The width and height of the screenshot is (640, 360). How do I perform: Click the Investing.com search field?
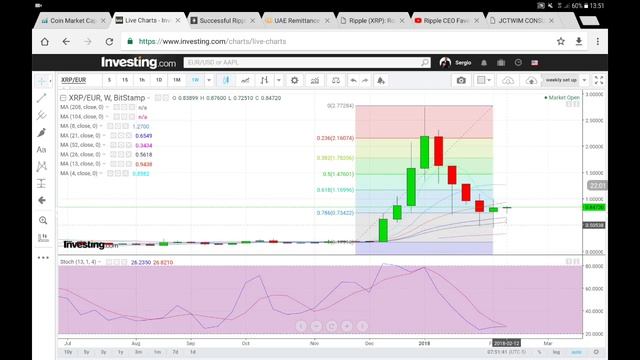click(x=307, y=62)
